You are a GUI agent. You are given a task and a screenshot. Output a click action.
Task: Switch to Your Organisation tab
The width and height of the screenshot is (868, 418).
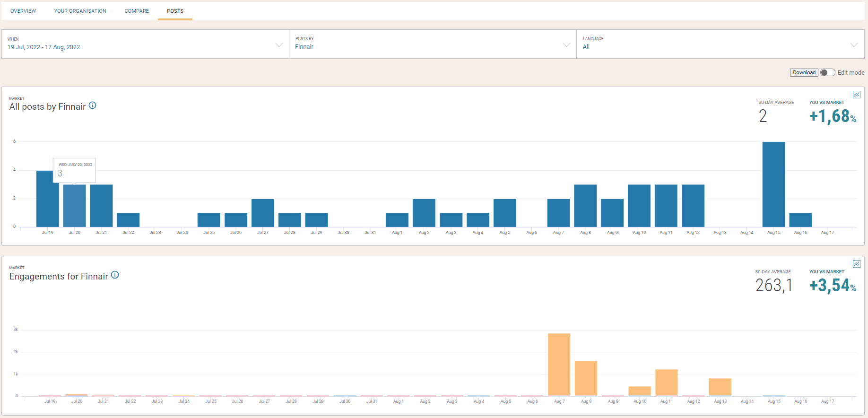pyautogui.click(x=80, y=11)
